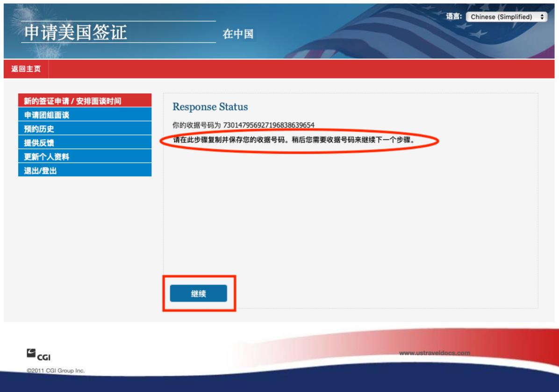Screen dimensions: 559x392
Task: Click 返回主页 in the red navigation bar
Action: (26, 69)
